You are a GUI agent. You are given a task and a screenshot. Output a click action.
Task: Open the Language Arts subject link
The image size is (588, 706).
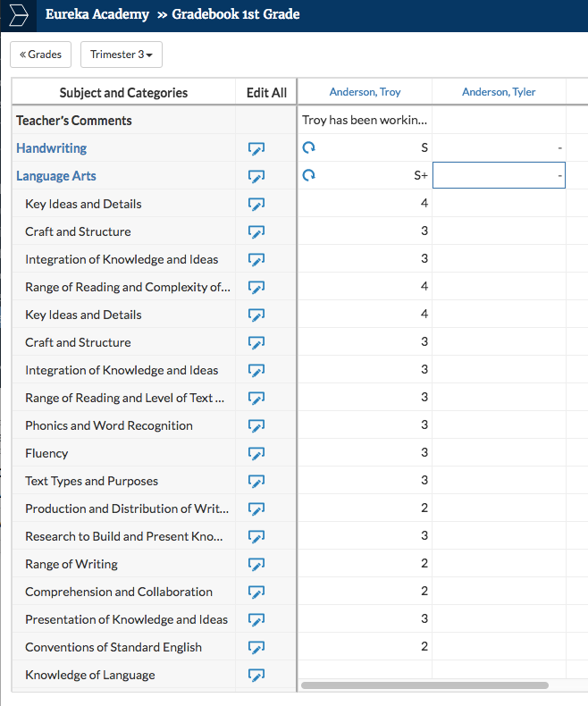point(55,176)
